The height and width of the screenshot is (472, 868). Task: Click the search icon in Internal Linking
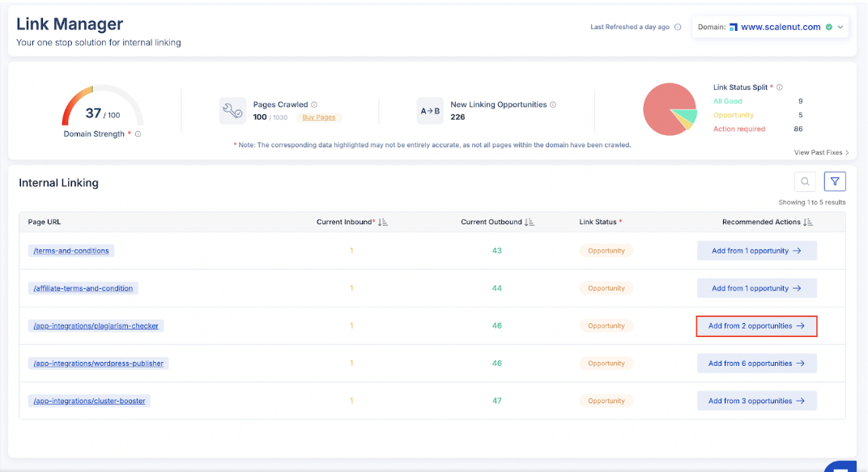pyautogui.click(x=805, y=182)
